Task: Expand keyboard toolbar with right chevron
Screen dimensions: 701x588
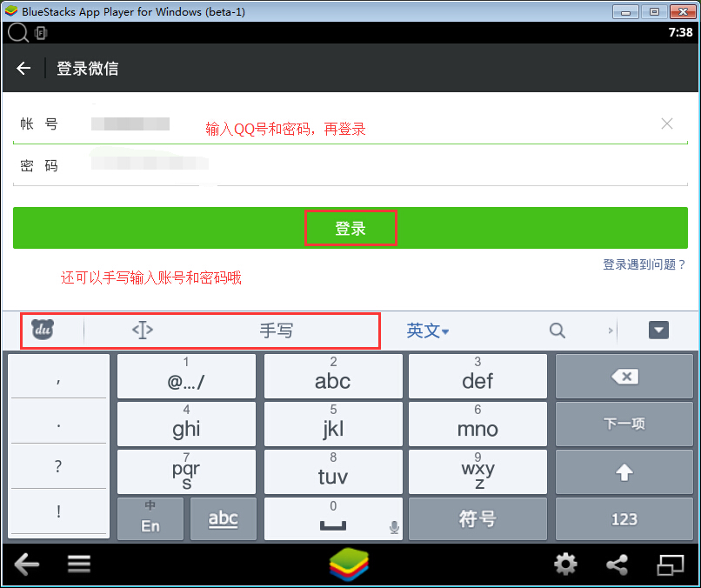Action: click(x=611, y=331)
